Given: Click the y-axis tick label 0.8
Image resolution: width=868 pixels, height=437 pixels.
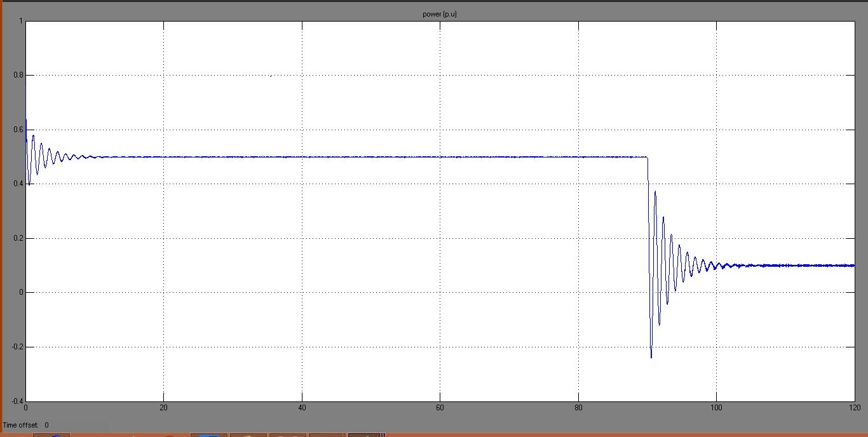Looking at the screenshot, I should pyautogui.click(x=18, y=76).
